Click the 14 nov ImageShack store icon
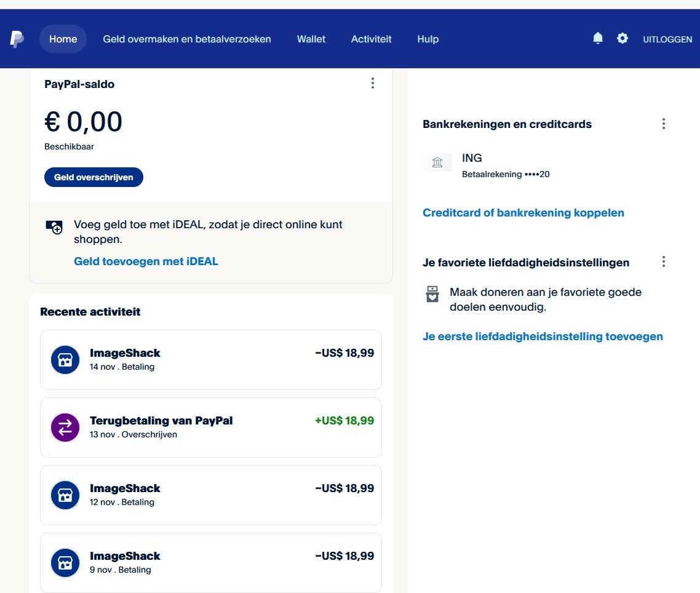The image size is (700, 593). tap(65, 360)
